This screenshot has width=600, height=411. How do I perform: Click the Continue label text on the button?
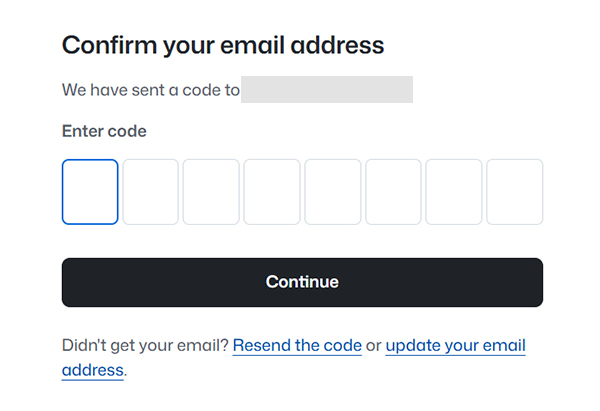pos(302,282)
